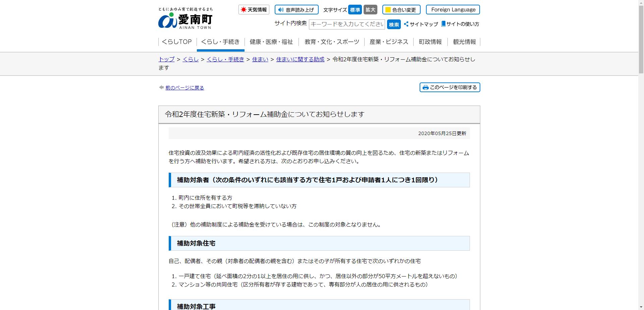The image size is (644, 310).
Task: Click the scrollbar down arrow
Action: click(x=641, y=307)
